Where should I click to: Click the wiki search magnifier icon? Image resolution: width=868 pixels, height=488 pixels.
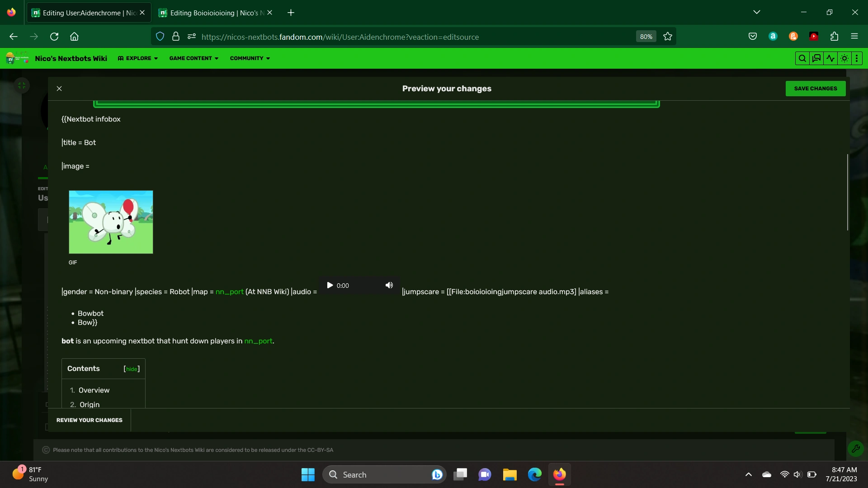tap(802, 58)
